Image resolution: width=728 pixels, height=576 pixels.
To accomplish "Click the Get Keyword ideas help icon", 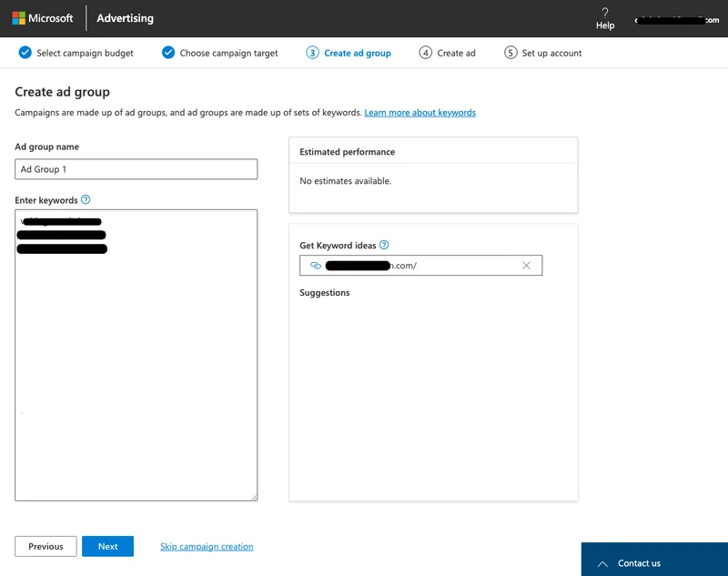I will tap(384, 245).
